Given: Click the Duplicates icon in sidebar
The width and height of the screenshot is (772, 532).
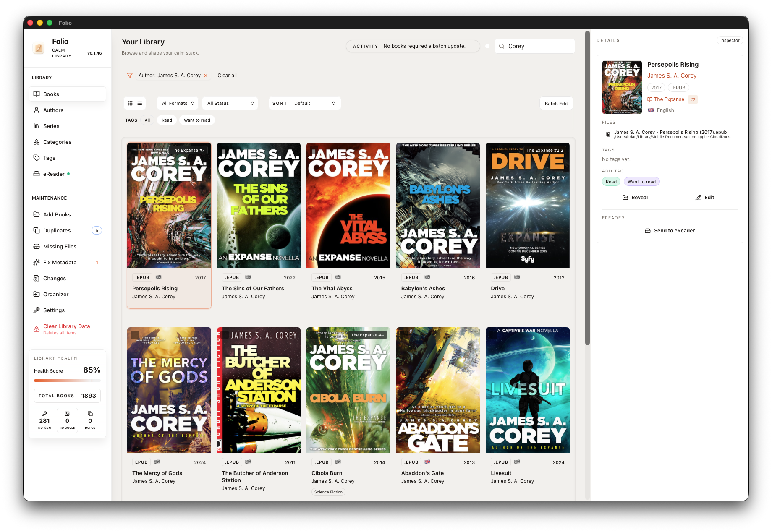Looking at the screenshot, I should tap(37, 230).
